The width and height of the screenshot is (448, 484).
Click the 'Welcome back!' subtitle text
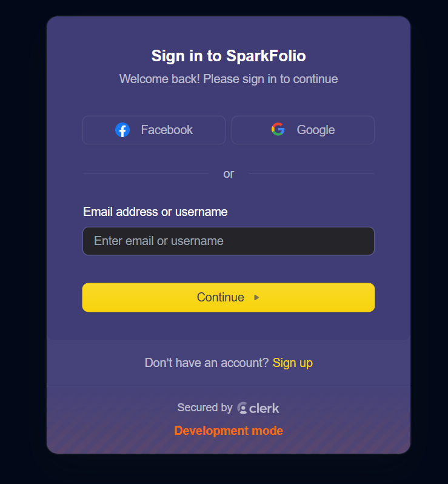[229, 79]
